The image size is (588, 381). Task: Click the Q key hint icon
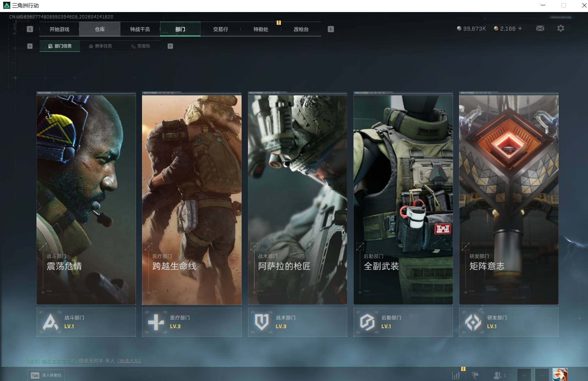pyautogui.click(x=30, y=29)
